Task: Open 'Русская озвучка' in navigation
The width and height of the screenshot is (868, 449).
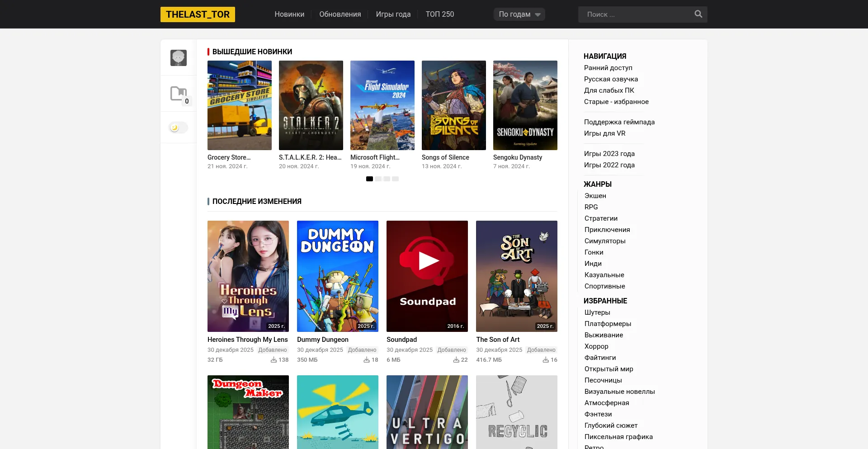Action: pos(611,79)
